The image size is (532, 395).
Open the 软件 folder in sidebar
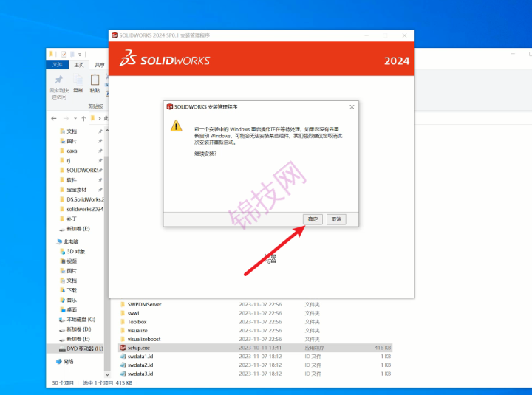point(72,180)
